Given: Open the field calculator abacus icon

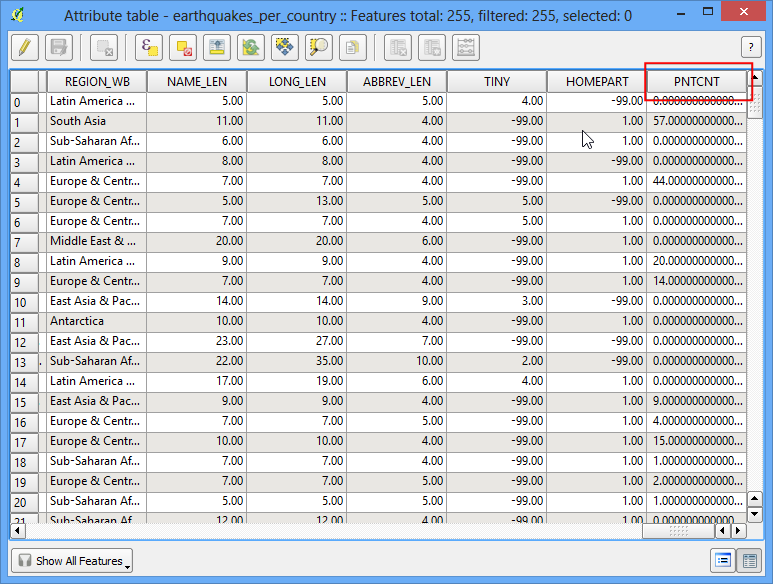Looking at the screenshot, I should tap(466, 48).
